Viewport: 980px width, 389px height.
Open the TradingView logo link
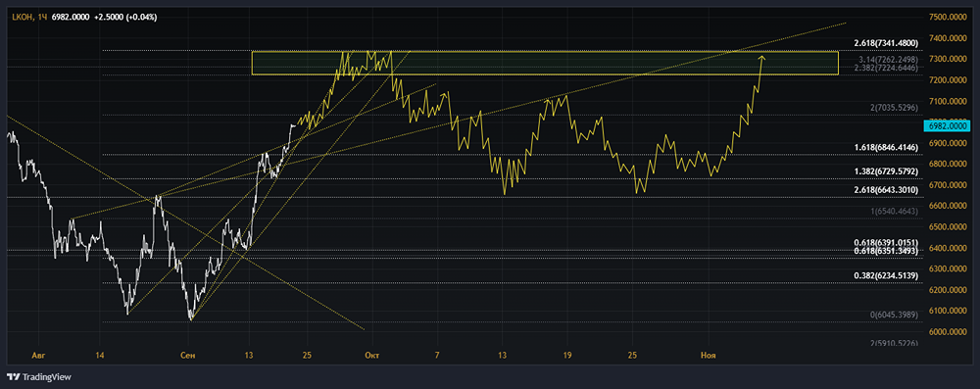(x=39, y=377)
